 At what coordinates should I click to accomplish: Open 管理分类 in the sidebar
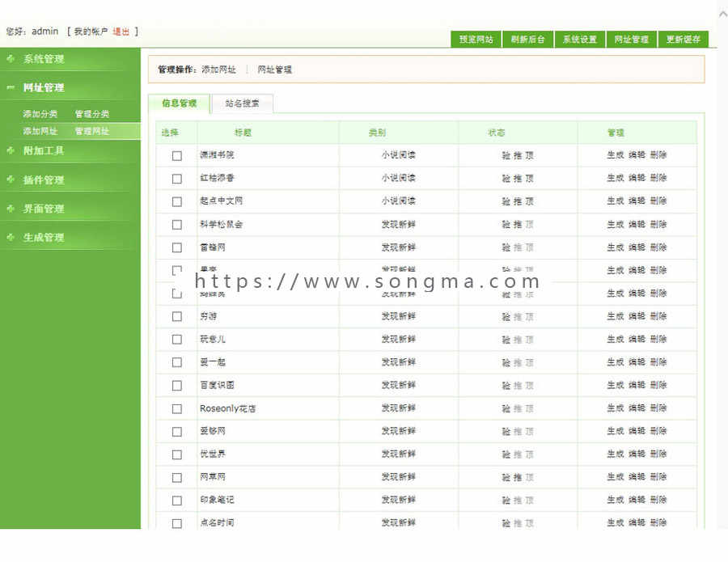(x=92, y=114)
